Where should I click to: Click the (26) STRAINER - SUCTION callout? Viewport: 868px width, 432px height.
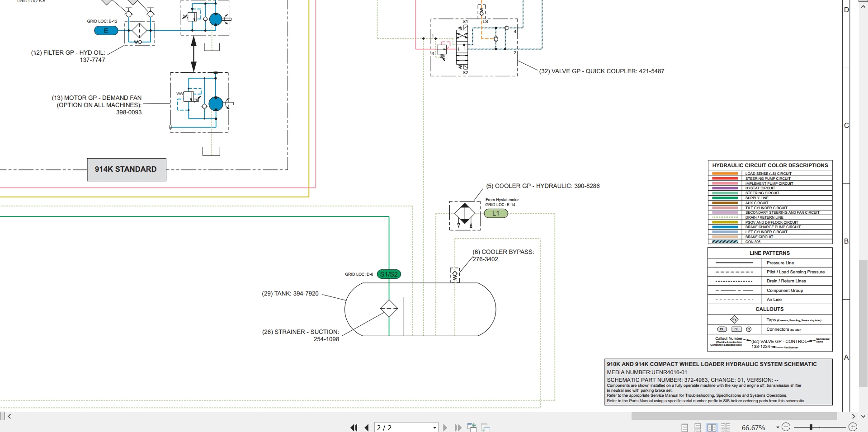[301, 335]
